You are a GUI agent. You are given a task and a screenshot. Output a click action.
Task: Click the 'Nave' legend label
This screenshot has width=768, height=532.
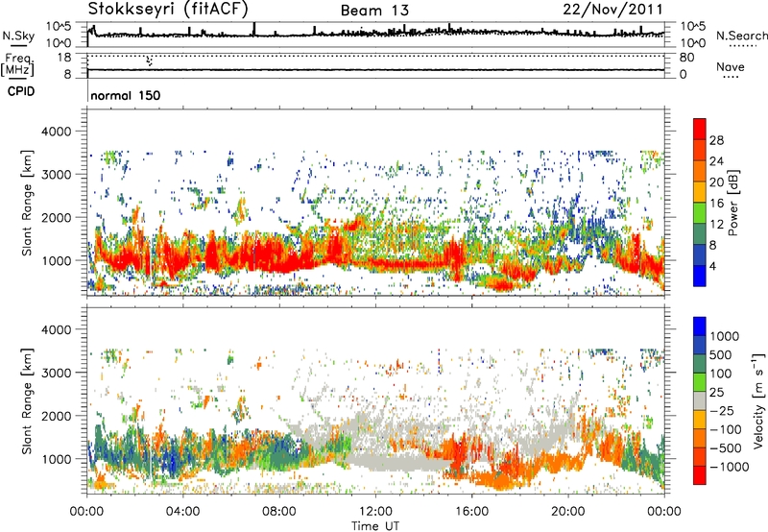[730, 66]
